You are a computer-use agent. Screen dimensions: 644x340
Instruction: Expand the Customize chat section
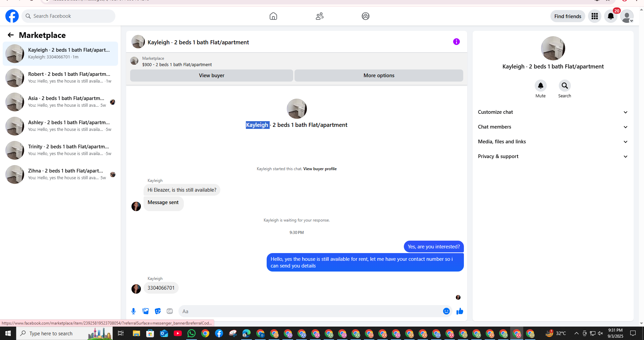553,112
